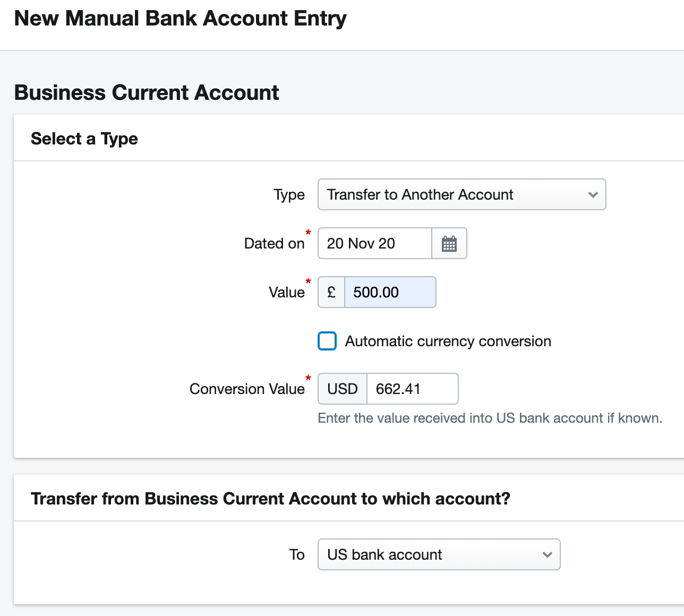The width and height of the screenshot is (684, 616).
Task: Click the "Type" field label
Action: (289, 194)
